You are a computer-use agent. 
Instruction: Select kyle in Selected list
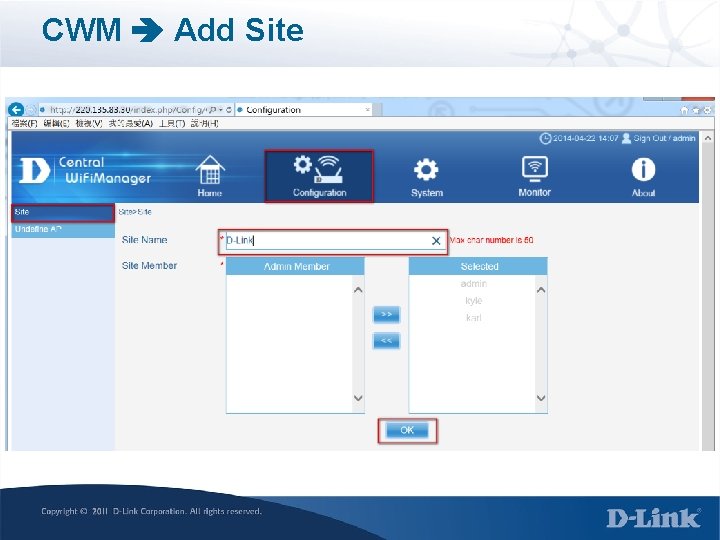tap(473, 301)
